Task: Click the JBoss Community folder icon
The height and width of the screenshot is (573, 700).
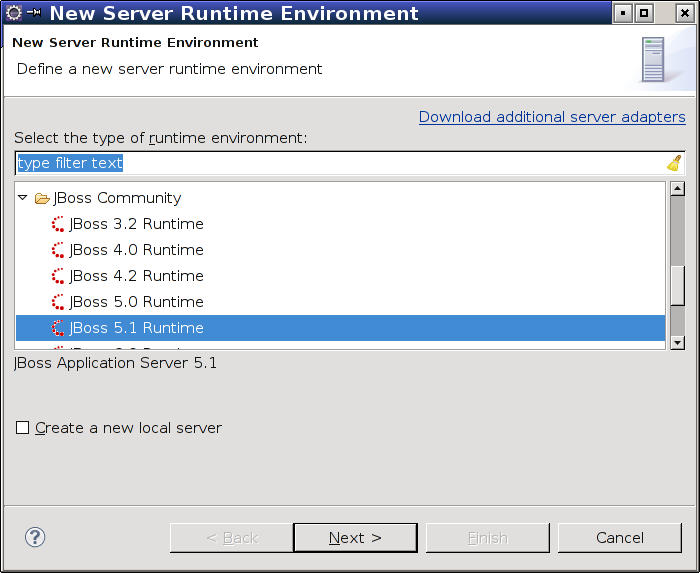Action: pos(42,198)
